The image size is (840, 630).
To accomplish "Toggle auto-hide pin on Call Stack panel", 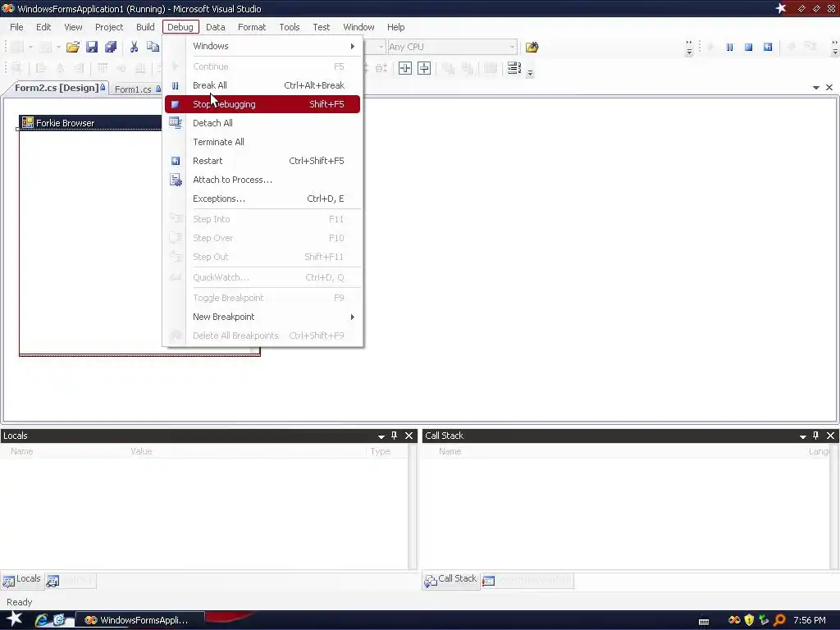I will click(816, 436).
